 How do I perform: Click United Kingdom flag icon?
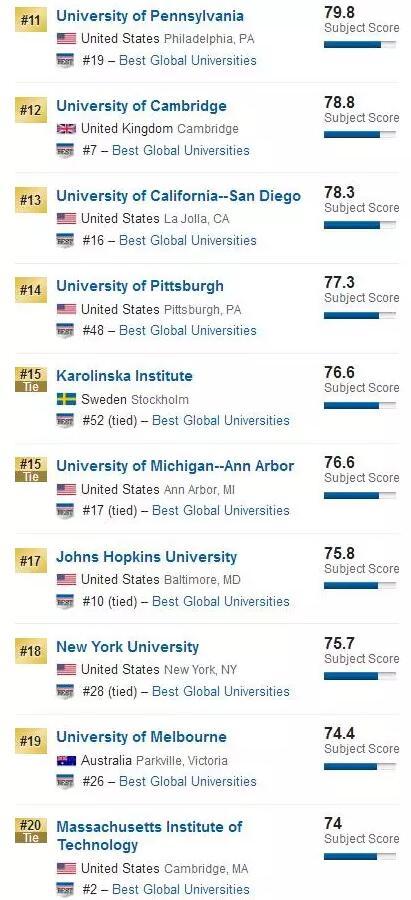(67, 129)
